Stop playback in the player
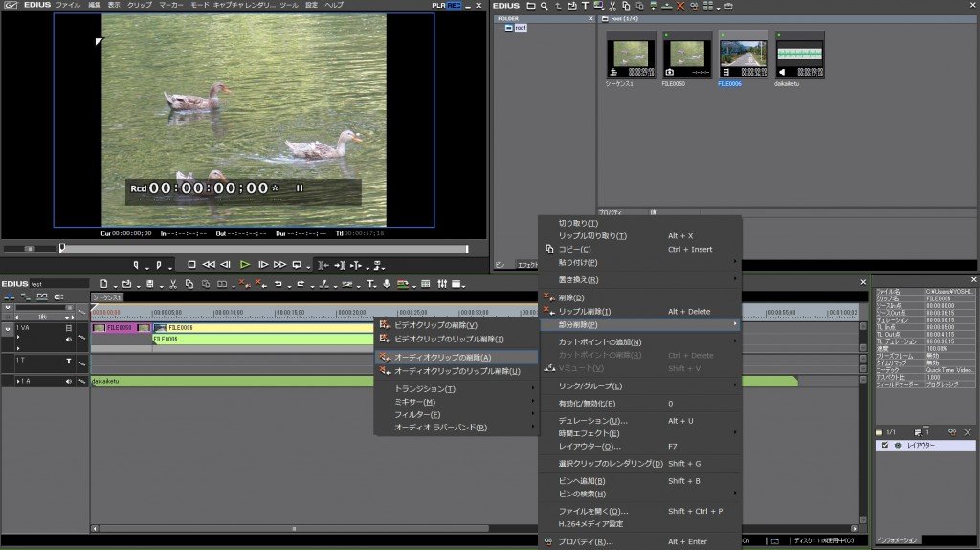This screenshot has height=550, width=980. [191, 265]
